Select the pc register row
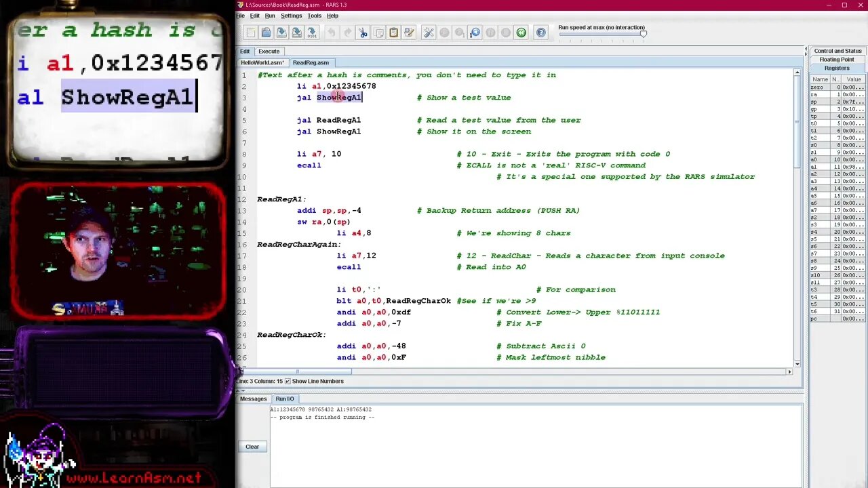The height and width of the screenshot is (488, 868). pyautogui.click(x=838, y=319)
